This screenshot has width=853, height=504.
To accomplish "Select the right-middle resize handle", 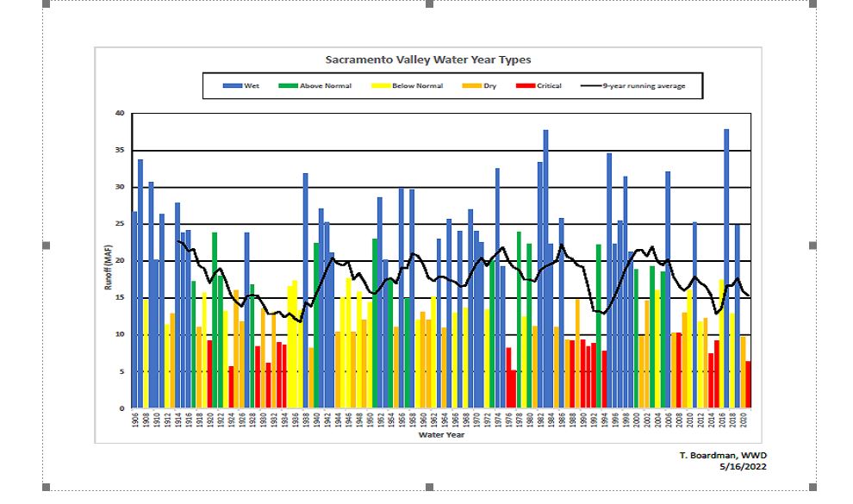I will tap(813, 246).
